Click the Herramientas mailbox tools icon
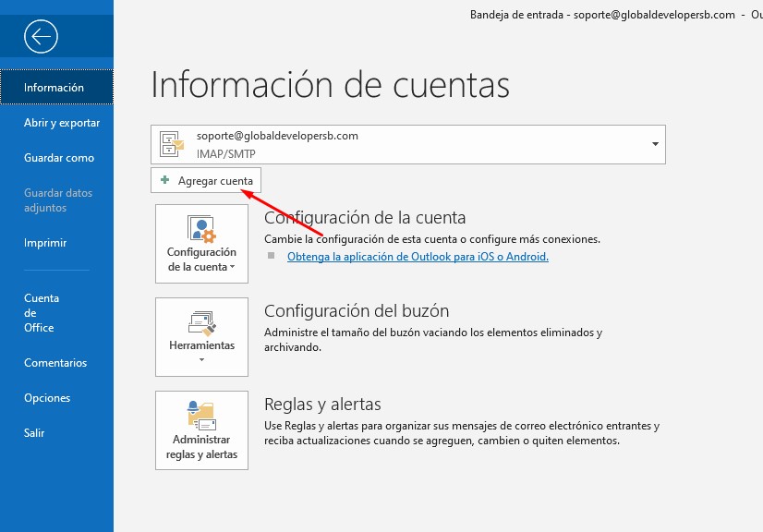Screen dimensions: 763x532 point(201,321)
